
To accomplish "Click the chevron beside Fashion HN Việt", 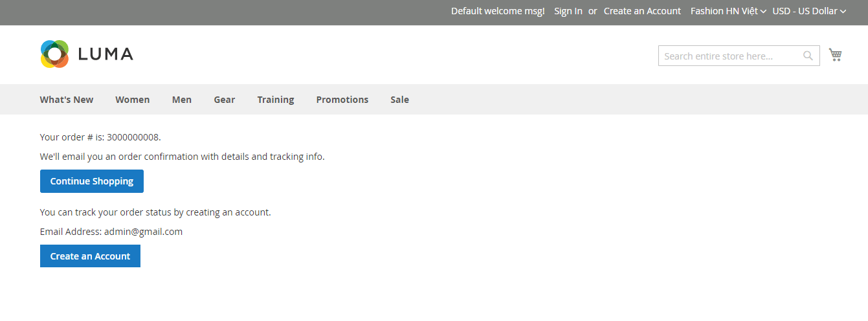I will point(764,12).
